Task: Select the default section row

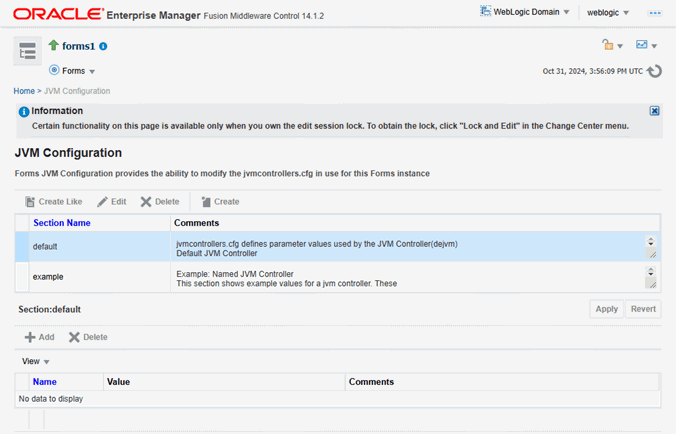Action: pyautogui.click(x=338, y=247)
